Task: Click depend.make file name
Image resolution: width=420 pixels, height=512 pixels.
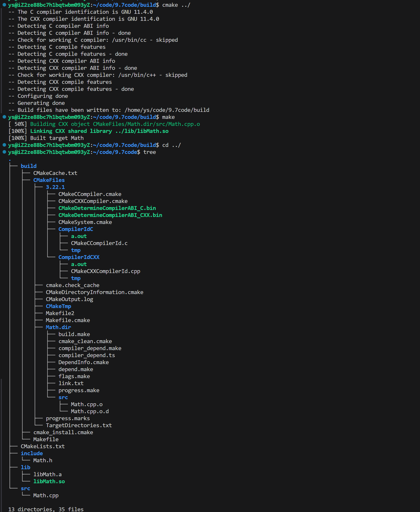Action: pyautogui.click(x=76, y=369)
